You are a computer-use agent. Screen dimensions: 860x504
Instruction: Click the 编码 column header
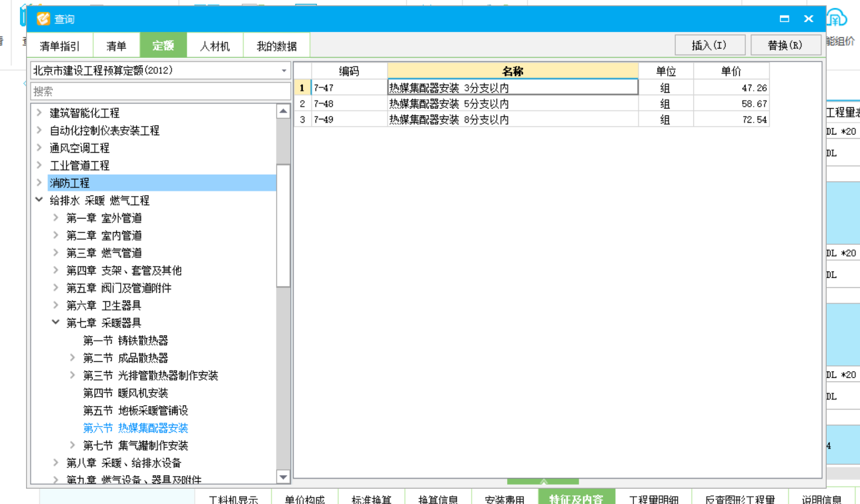tap(349, 71)
